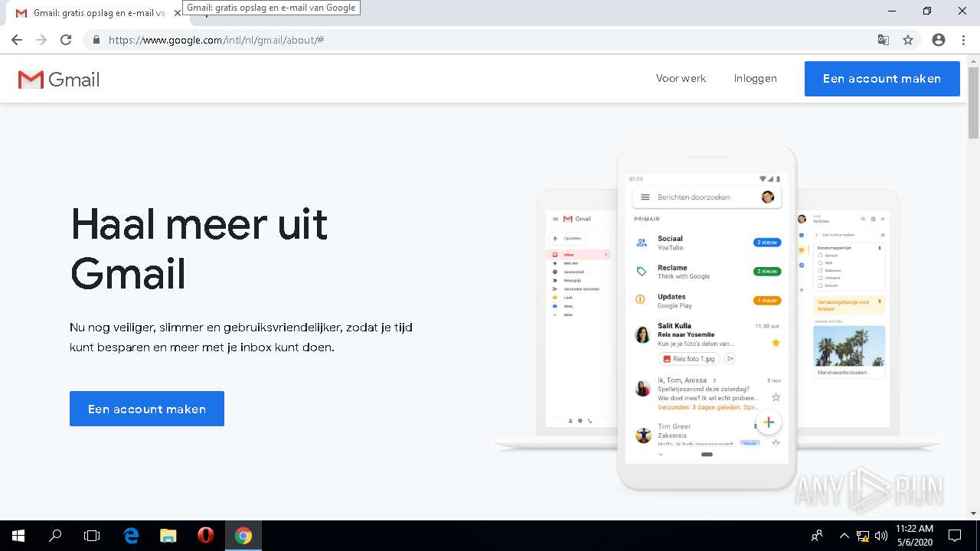The image size is (980, 551).
Task: Click the profile avatar in the mockup search bar
Action: point(768,197)
